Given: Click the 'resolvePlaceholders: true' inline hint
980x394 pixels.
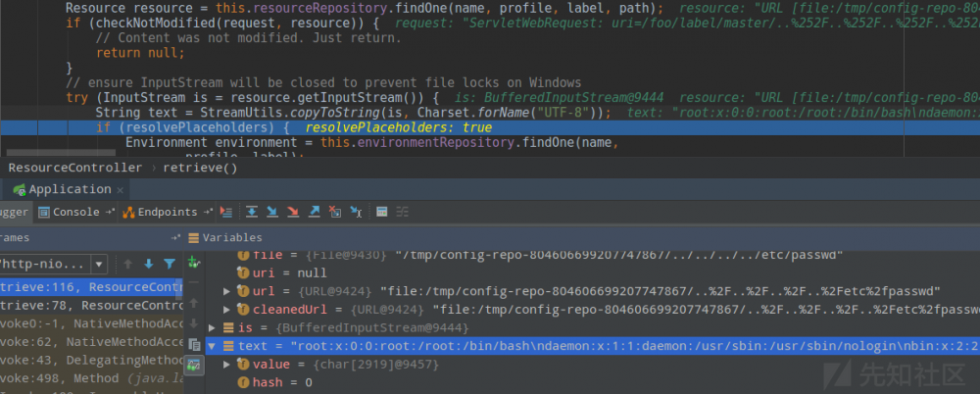Looking at the screenshot, I should pos(399,127).
